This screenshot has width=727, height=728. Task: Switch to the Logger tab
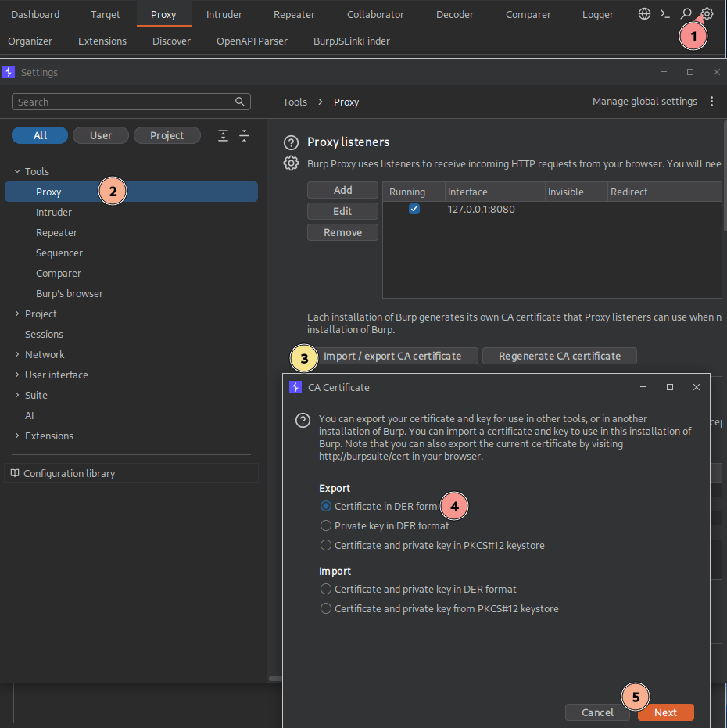(x=598, y=14)
